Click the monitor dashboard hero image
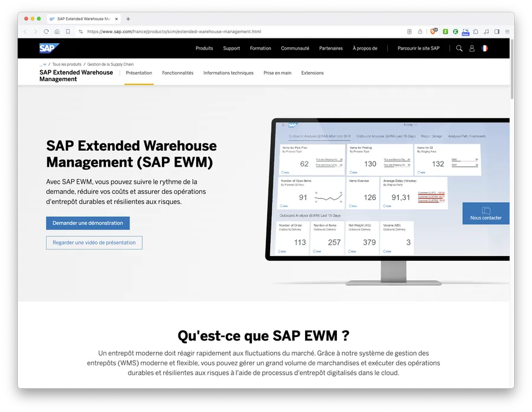This screenshot has width=532, height=412. (x=387, y=202)
